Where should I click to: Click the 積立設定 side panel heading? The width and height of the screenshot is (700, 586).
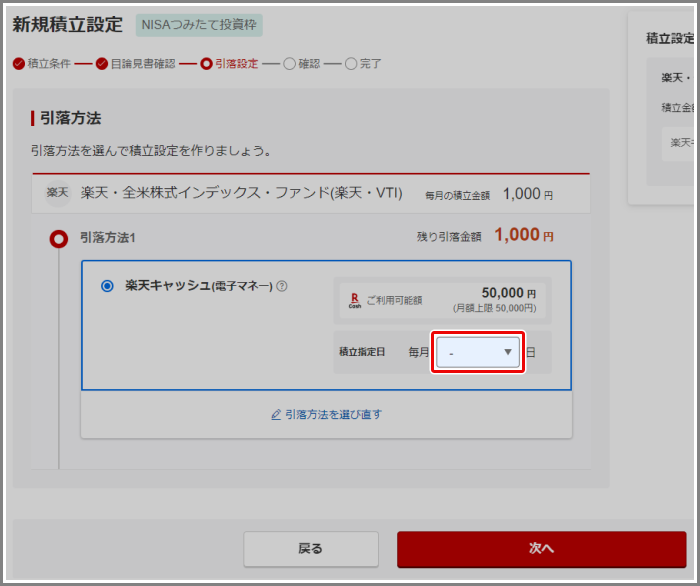[x=671, y=38]
